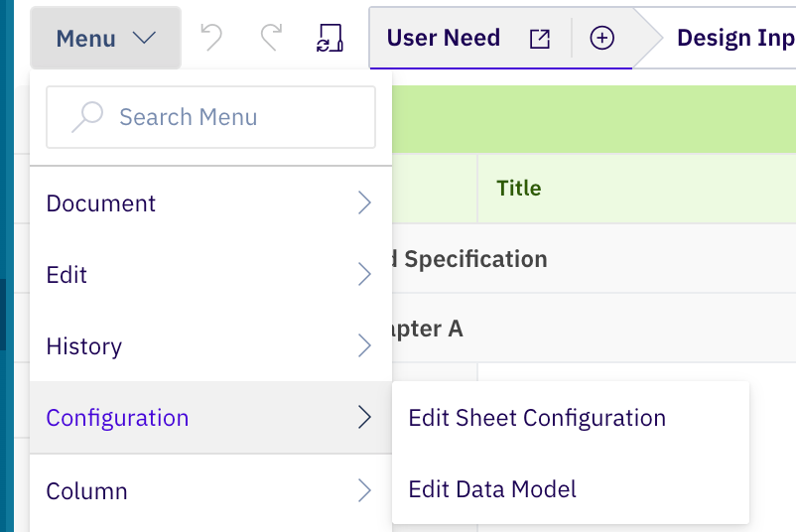796x532 pixels.
Task: Expand the Column submenu chevron
Action: click(364, 490)
